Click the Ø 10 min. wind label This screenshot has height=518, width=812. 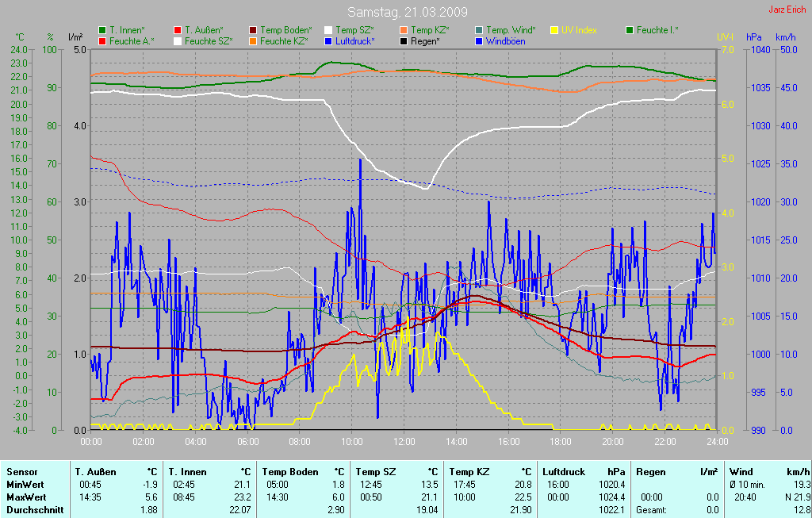point(747,485)
